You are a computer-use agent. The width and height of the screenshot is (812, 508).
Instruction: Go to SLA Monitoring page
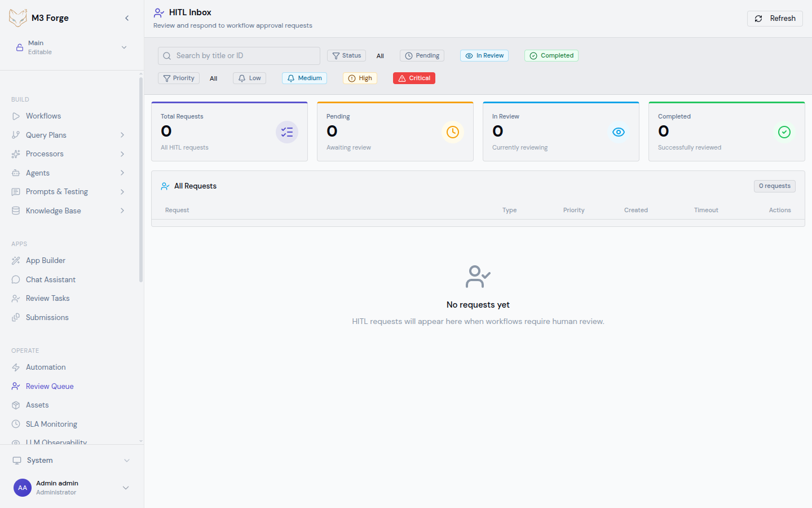point(51,424)
